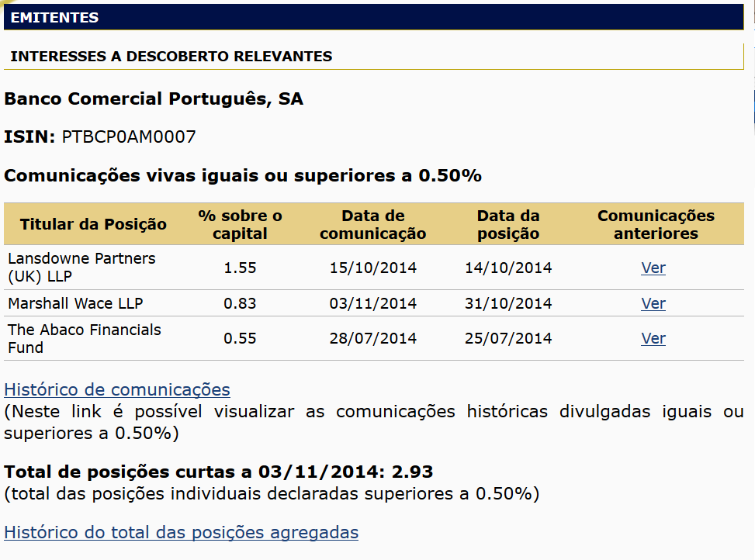This screenshot has height=560, width=755.
Task: Click the Data da posição column header
Action: click(x=508, y=224)
